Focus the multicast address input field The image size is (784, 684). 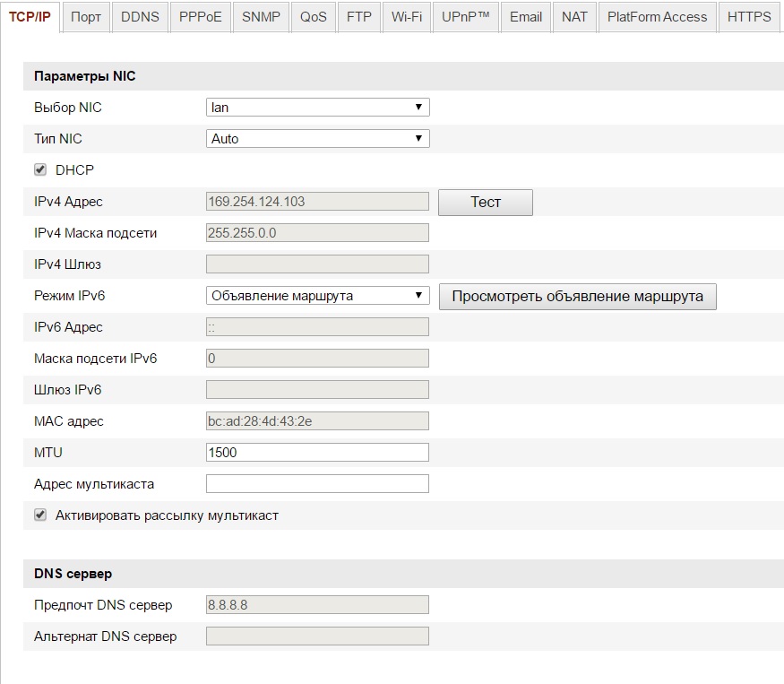[317, 484]
